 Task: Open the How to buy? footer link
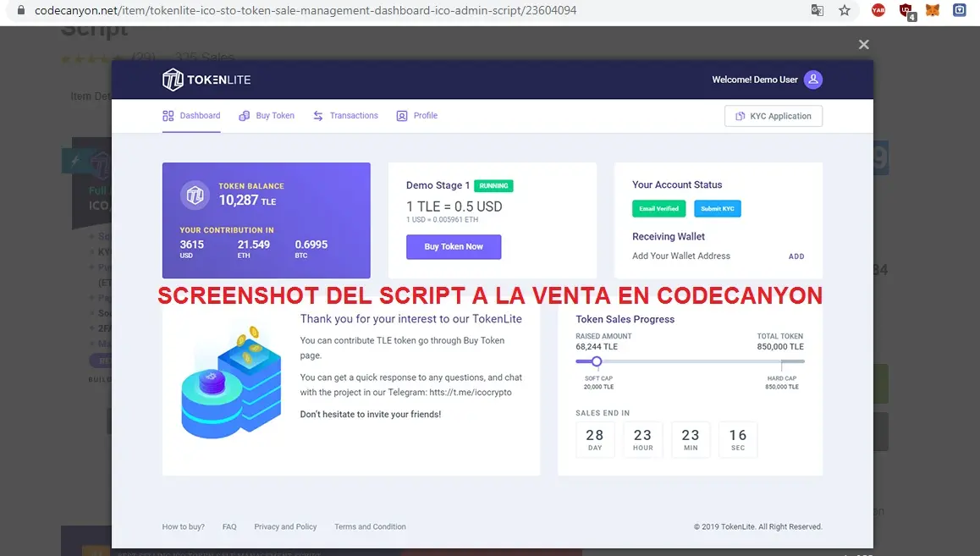183,526
